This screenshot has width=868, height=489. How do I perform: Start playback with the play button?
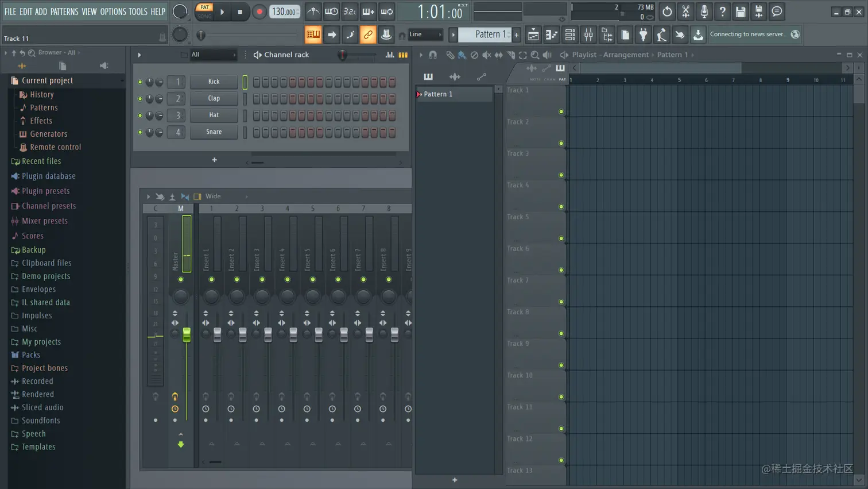pos(222,11)
